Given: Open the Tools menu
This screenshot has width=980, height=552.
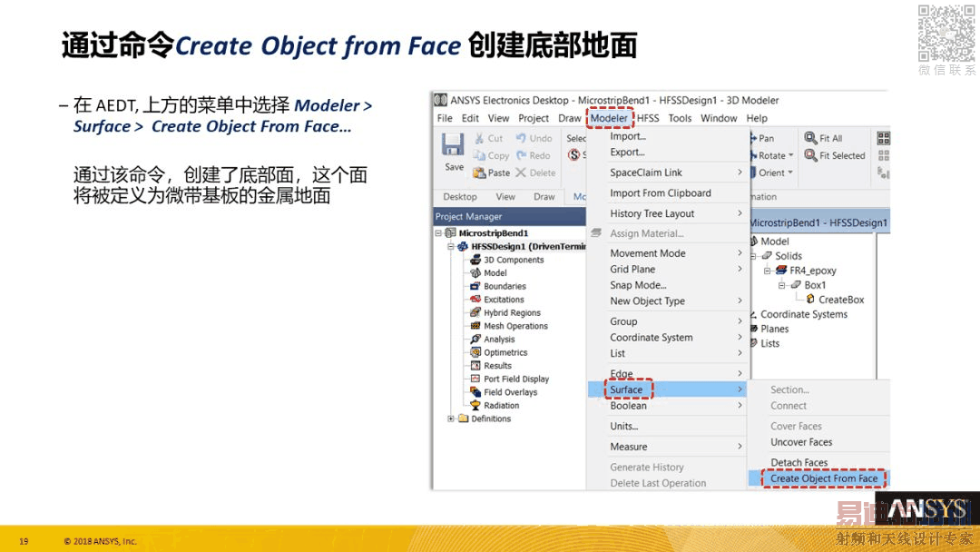Looking at the screenshot, I should (680, 118).
